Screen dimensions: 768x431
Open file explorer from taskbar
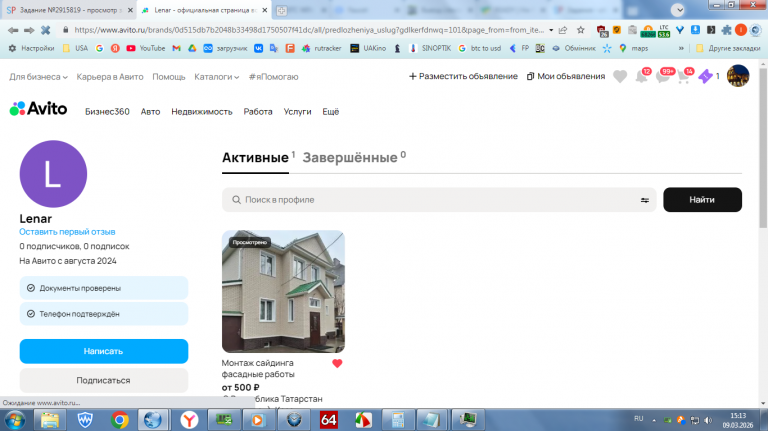coord(49,420)
